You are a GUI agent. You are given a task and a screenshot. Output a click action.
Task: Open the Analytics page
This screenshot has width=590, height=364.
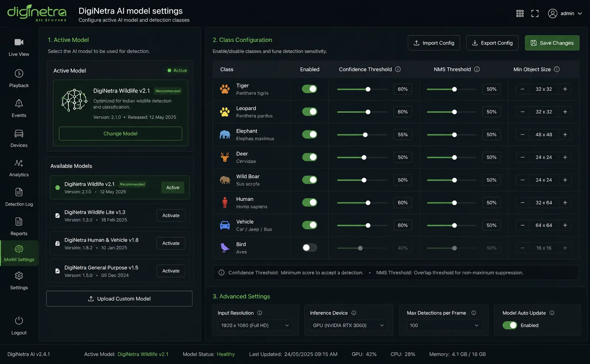[x=19, y=168]
